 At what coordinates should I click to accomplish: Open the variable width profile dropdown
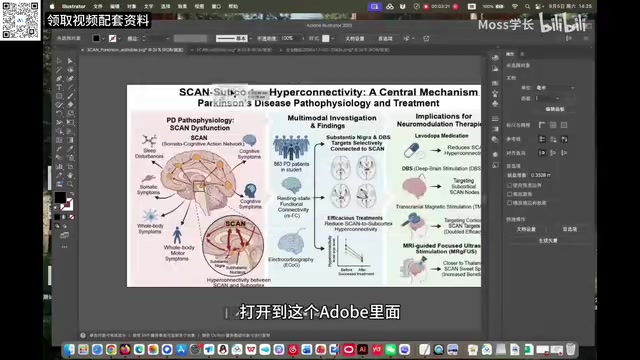click(190, 38)
